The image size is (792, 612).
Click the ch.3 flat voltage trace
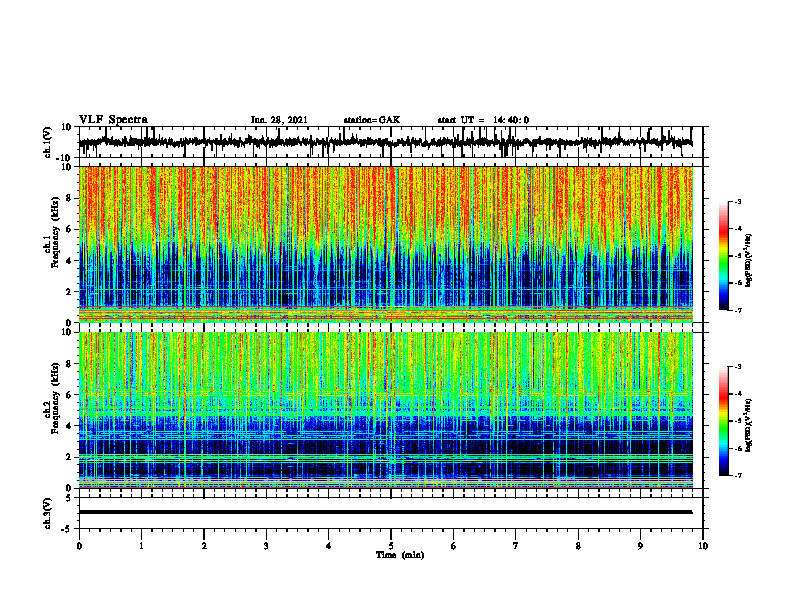click(385, 512)
